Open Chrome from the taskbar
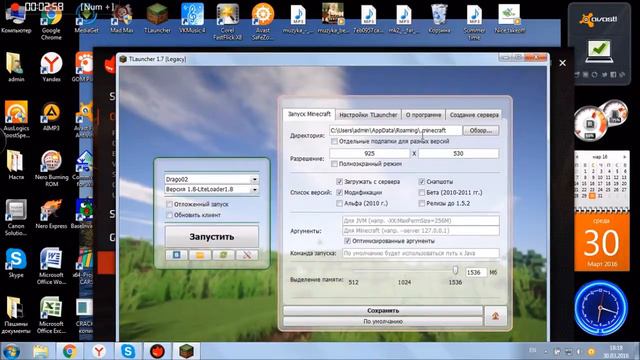640x360 pixels. pos(70,351)
